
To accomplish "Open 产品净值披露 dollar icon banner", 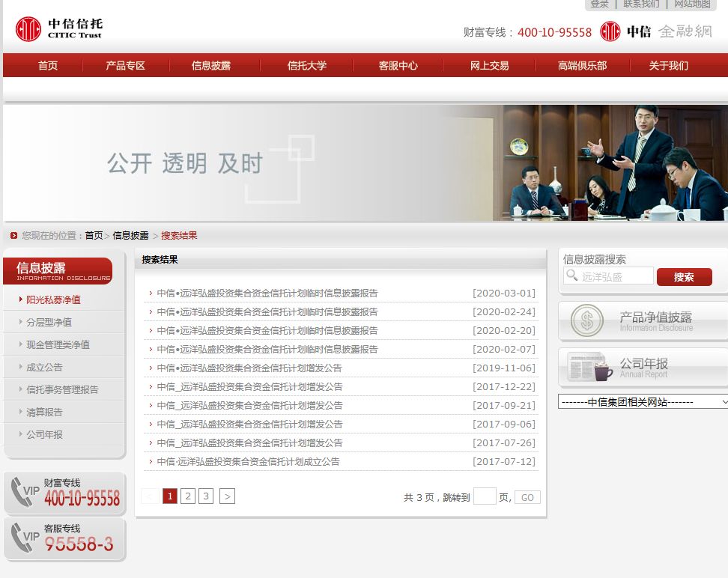I will [x=642, y=322].
